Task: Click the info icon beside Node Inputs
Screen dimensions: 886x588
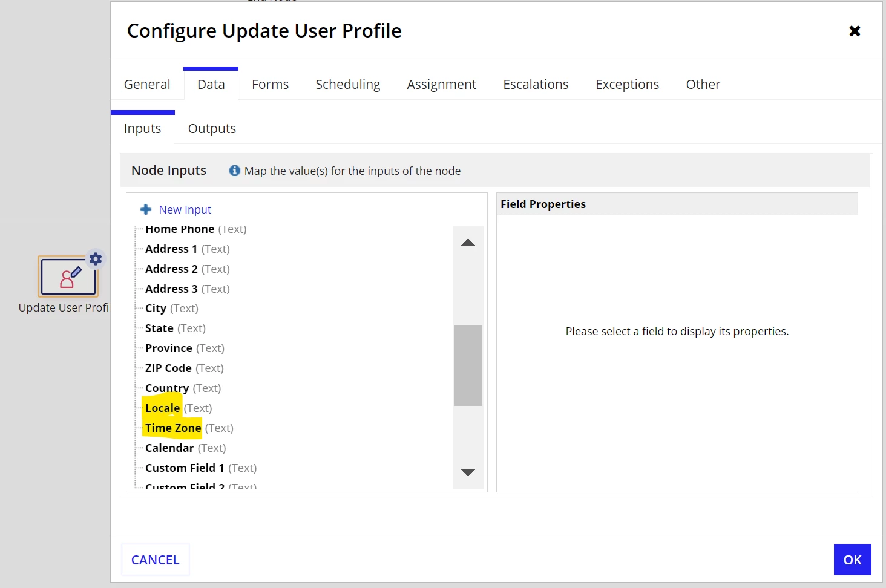Action: (x=235, y=171)
